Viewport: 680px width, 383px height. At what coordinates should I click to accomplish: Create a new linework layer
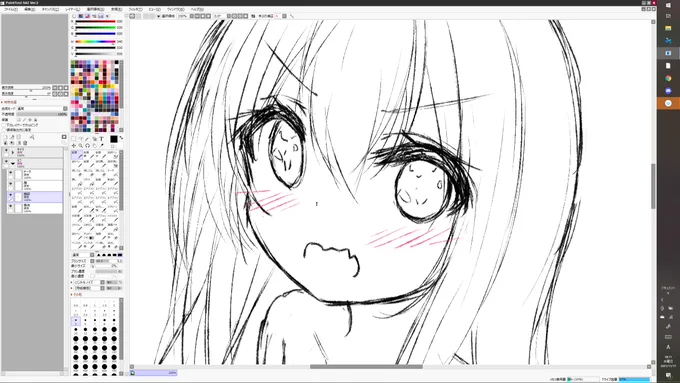pos(12,137)
